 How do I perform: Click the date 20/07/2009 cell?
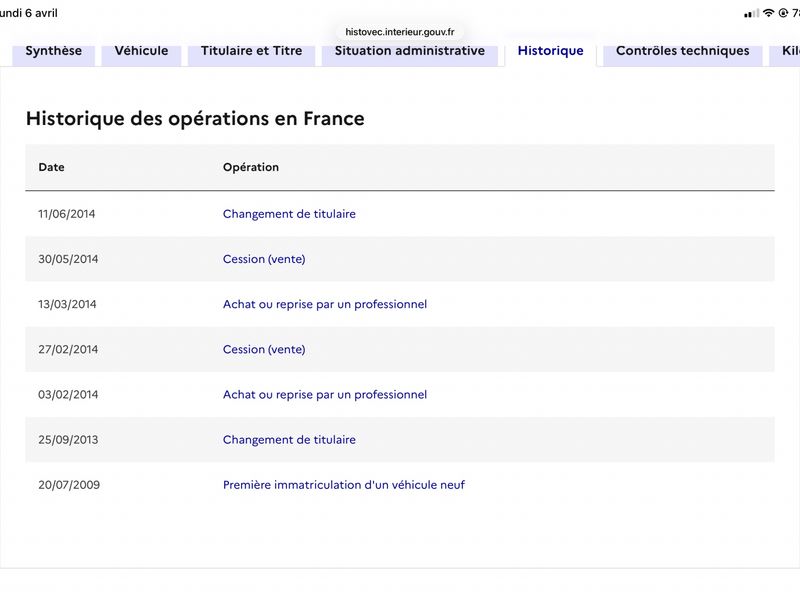[69, 485]
